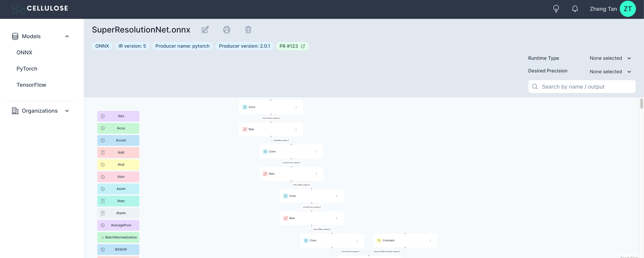
Task: Open the lightbulb tips icon
Action: 556,9
